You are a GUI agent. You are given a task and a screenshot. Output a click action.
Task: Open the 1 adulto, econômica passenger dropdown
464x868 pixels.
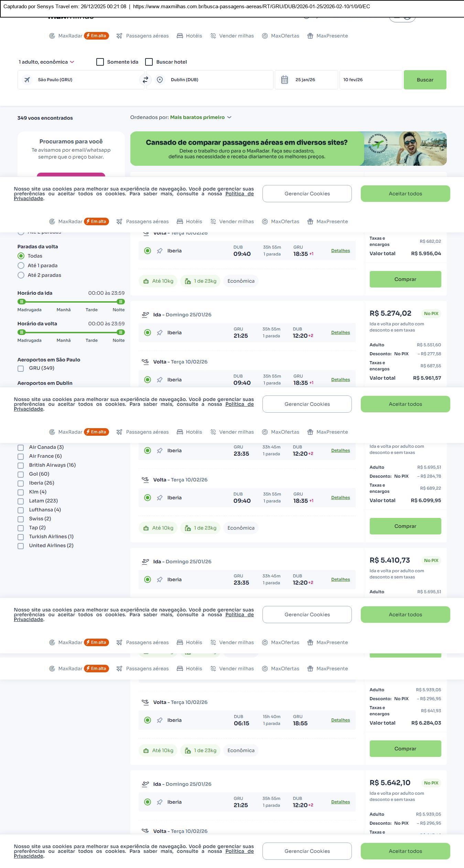click(46, 62)
